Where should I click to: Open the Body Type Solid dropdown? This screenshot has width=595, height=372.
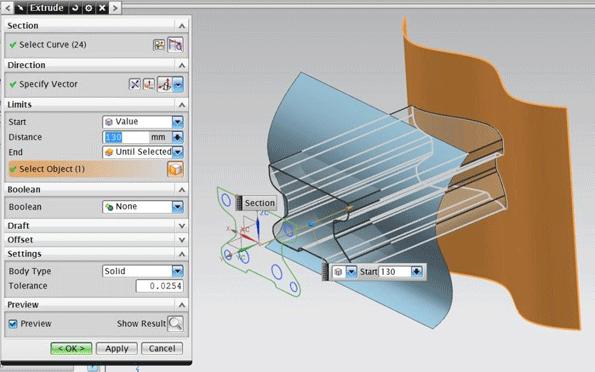pos(177,271)
